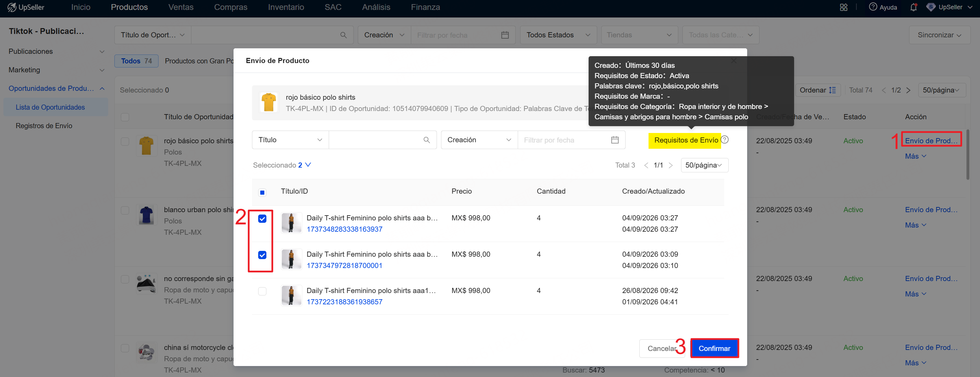Viewport: 980px width, 377px height.
Task: Click the UpSeller logo icon
Action: pos(12,7)
